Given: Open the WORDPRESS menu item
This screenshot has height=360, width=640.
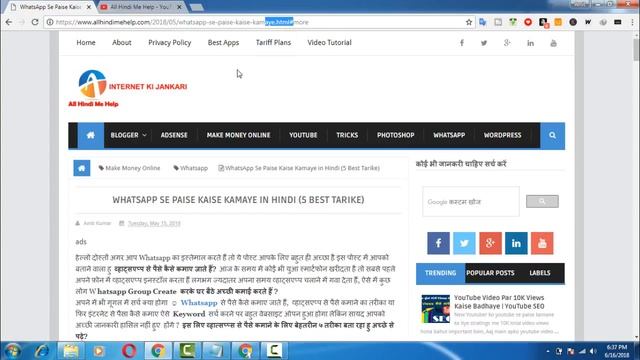Looking at the screenshot, I should tap(502, 135).
